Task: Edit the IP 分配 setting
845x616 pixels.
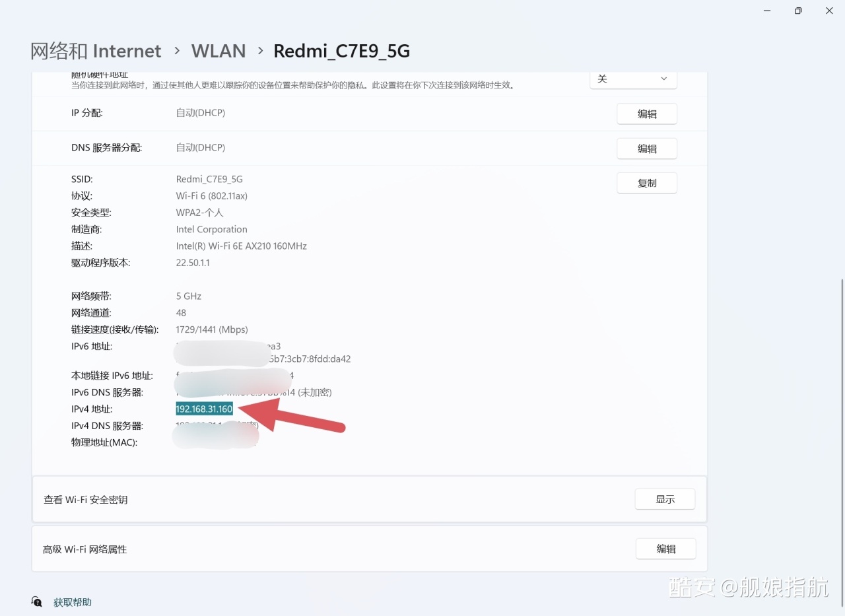Action: [x=646, y=114]
